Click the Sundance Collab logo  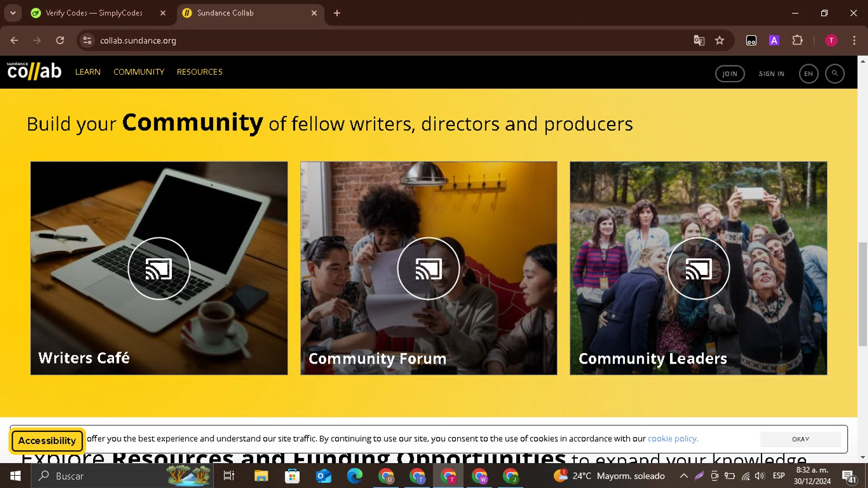[x=34, y=71]
